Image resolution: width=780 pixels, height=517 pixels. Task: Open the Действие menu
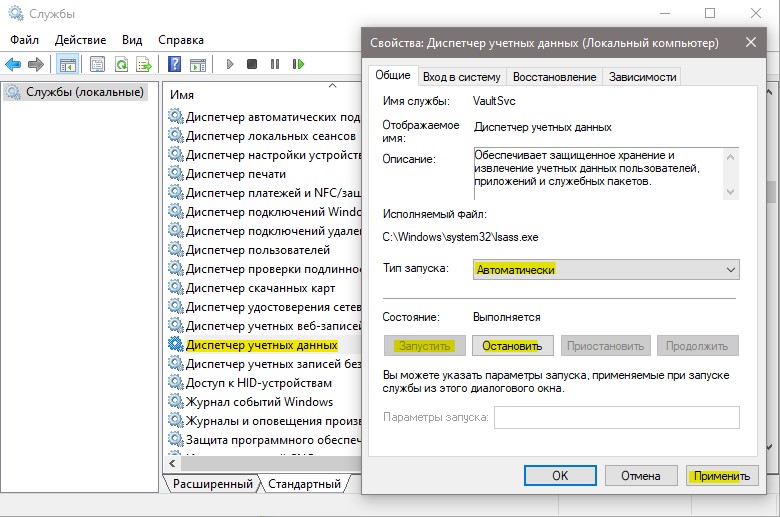coord(81,40)
